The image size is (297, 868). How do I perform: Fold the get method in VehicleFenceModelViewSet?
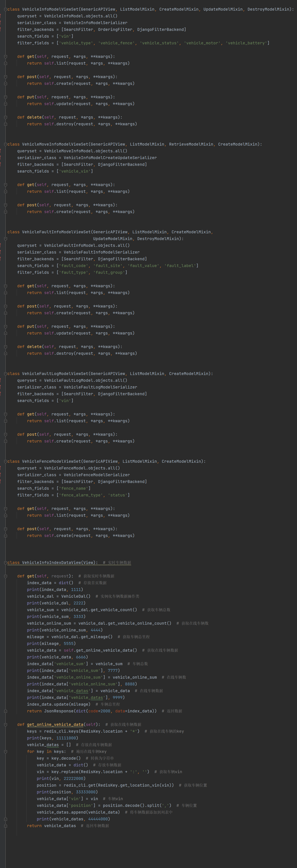[x=5, y=509]
